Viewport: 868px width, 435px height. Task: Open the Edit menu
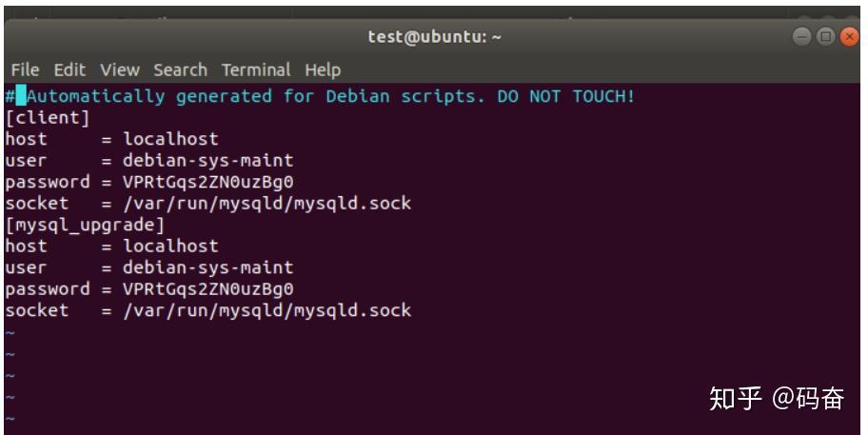[x=69, y=70]
